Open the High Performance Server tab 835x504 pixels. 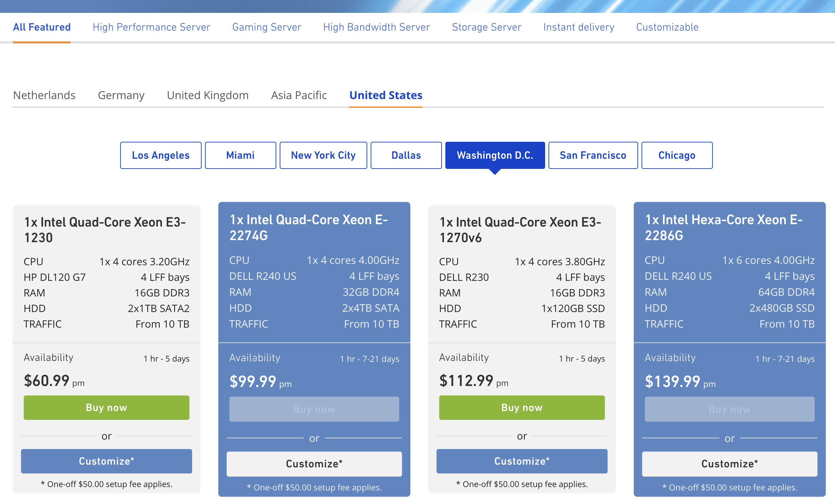coord(151,27)
